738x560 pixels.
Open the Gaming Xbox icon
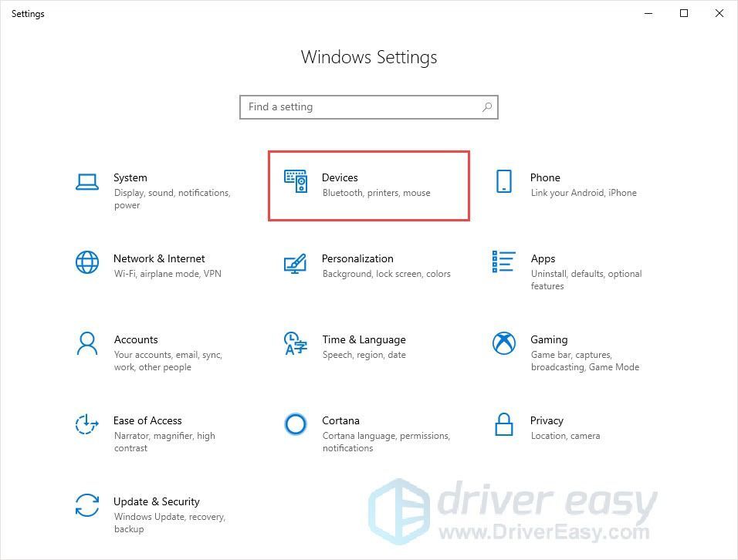(503, 343)
